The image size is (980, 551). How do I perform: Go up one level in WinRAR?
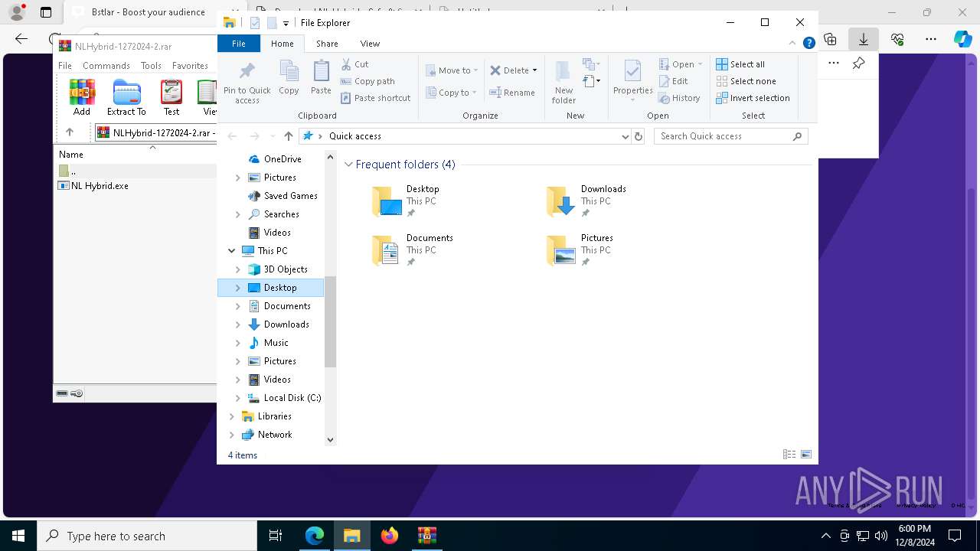point(70,132)
